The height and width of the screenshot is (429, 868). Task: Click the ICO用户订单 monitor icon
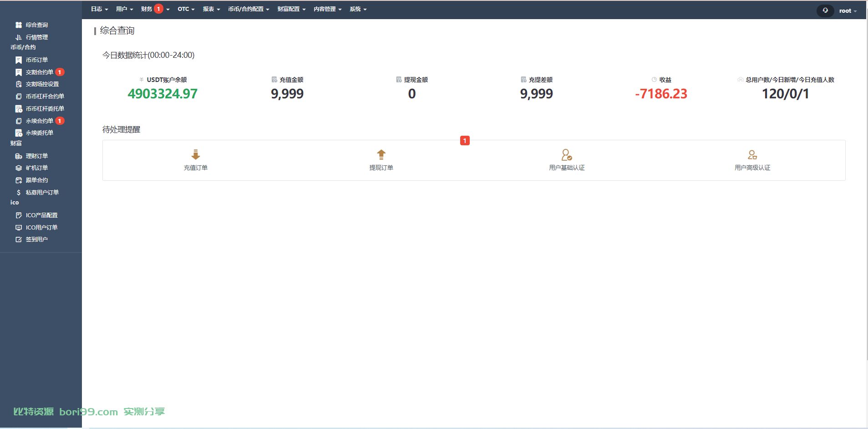coord(19,228)
